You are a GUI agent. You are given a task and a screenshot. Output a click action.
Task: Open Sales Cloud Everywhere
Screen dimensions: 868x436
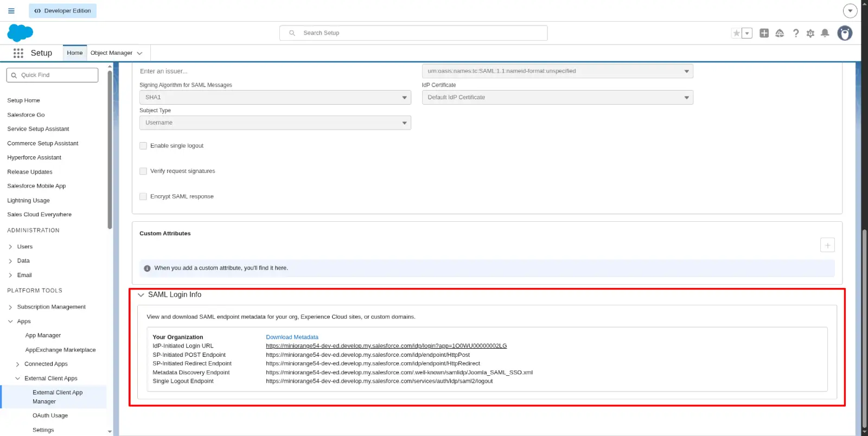39,215
